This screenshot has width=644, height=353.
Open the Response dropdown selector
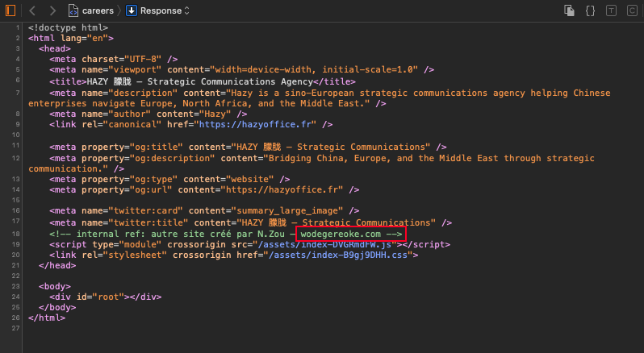[165, 10]
